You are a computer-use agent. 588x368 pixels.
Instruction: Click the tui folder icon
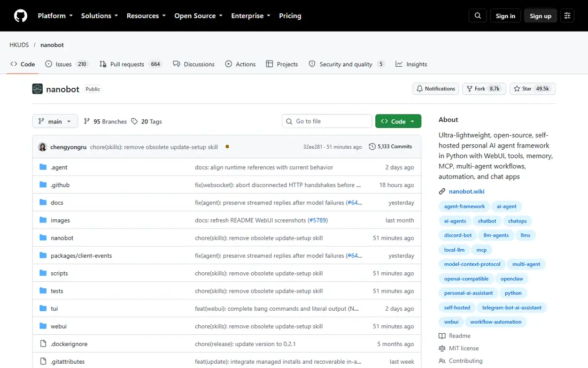tap(43, 308)
